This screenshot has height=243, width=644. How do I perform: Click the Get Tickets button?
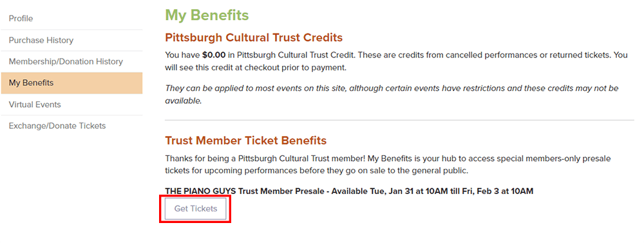pos(196,209)
